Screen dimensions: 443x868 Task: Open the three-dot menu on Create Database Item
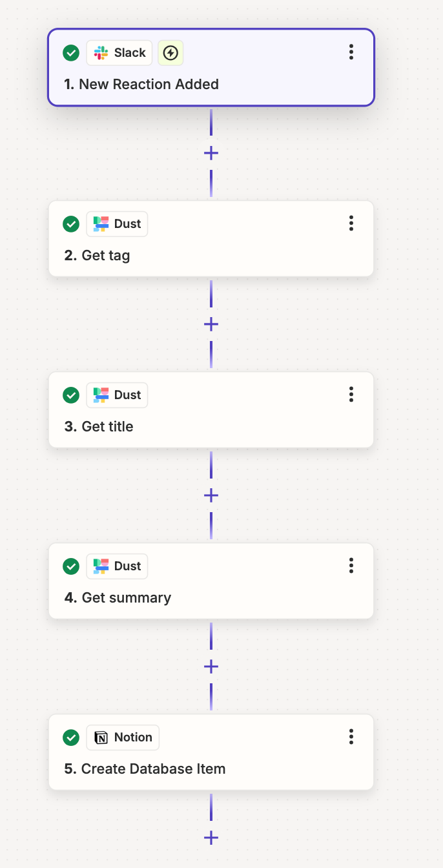351,737
